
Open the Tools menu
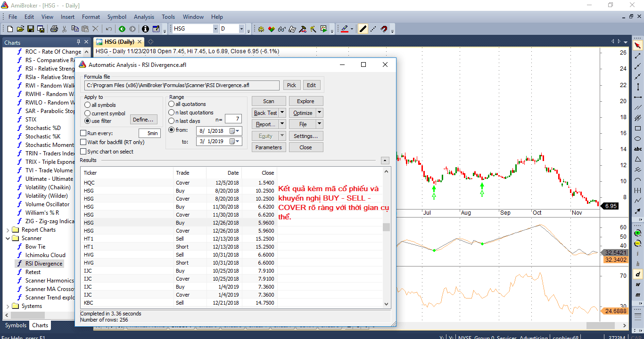(x=168, y=17)
